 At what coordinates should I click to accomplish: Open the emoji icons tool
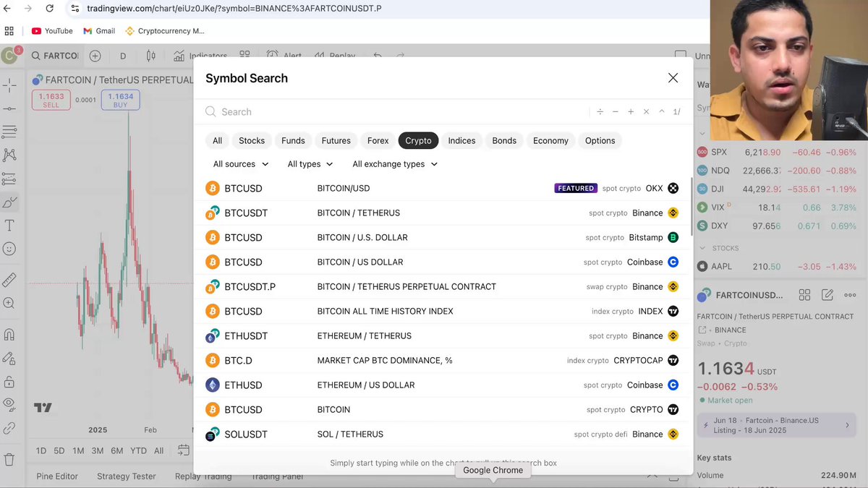tap(9, 249)
